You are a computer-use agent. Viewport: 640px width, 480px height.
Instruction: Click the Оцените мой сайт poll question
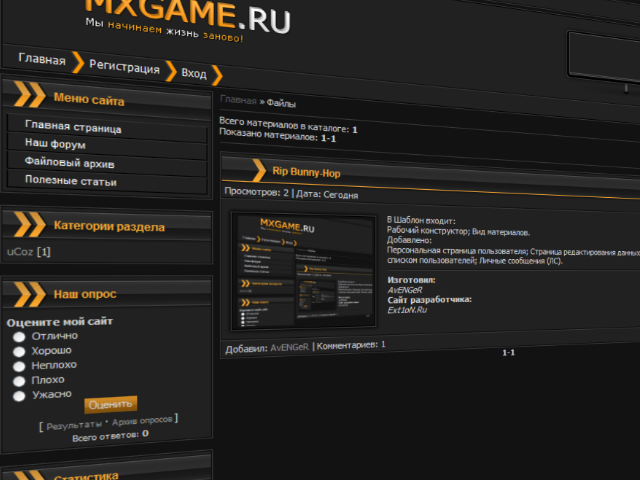coord(60,322)
